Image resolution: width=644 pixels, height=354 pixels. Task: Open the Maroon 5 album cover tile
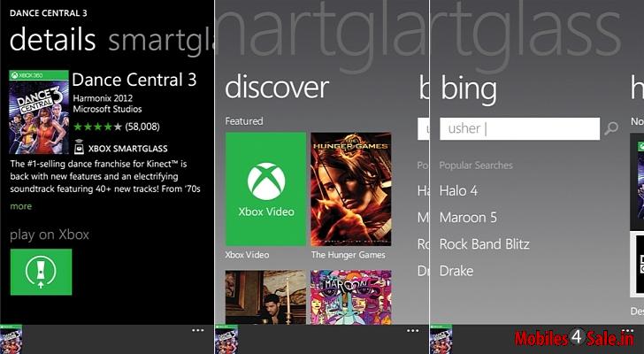click(350, 296)
